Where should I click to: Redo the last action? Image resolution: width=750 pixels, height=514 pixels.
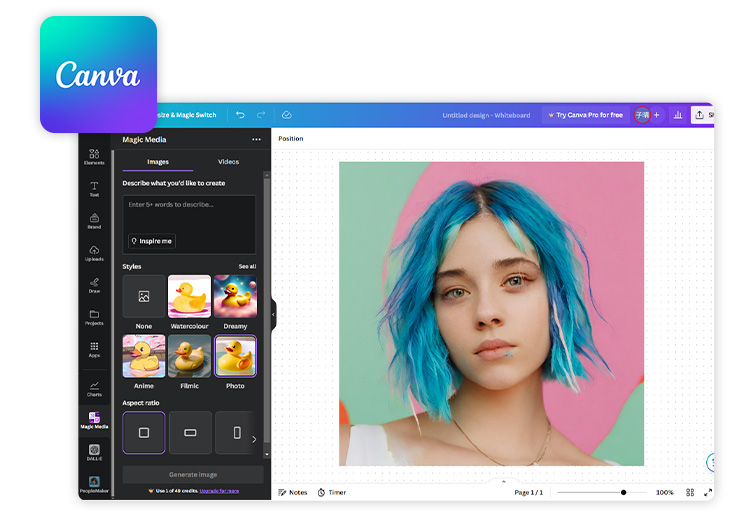[x=261, y=115]
